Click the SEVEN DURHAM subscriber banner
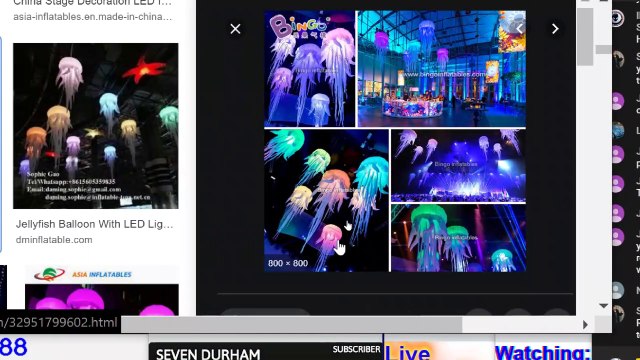This screenshot has width=640, height=360. pyautogui.click(x=266, y=352)
